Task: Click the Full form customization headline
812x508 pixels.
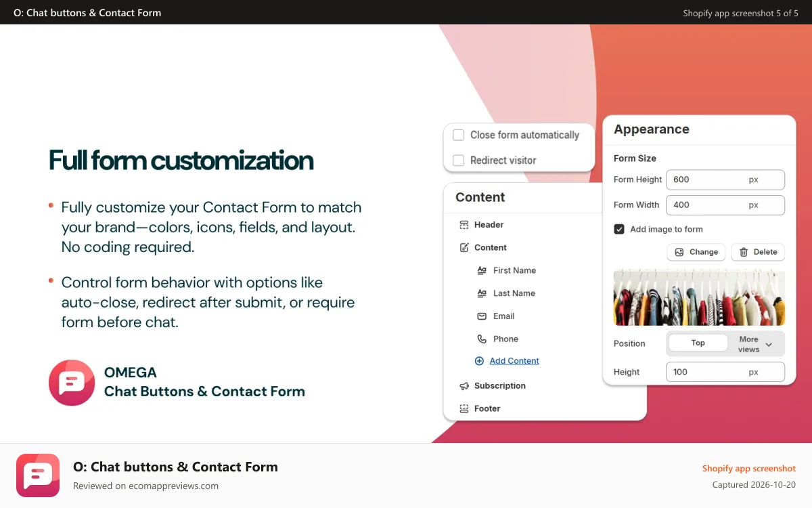Action: tap(181, 161)
